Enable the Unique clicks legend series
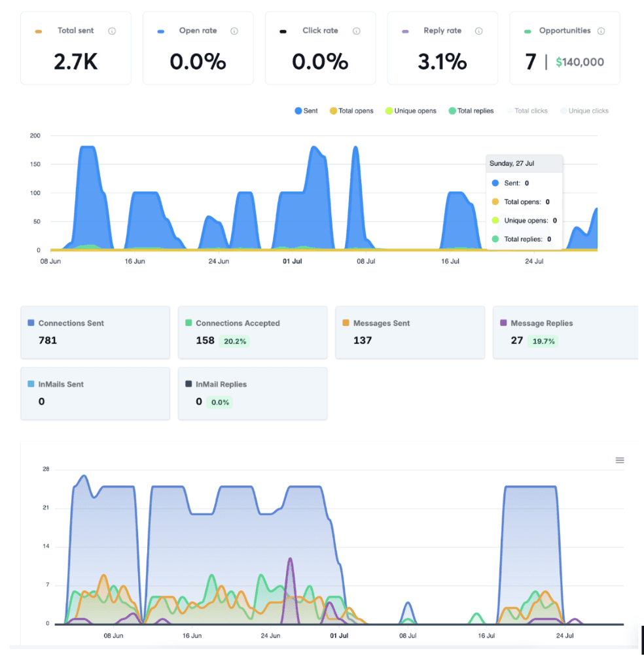644x656 pixels. coord(584,111)
